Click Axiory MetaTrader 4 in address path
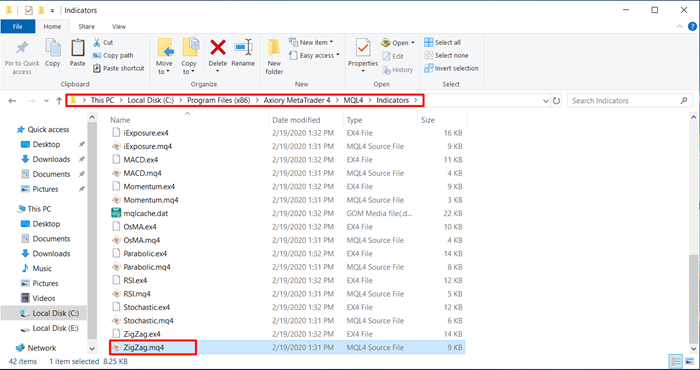Viewport: 700px width, 370px height. click(297, 100)
